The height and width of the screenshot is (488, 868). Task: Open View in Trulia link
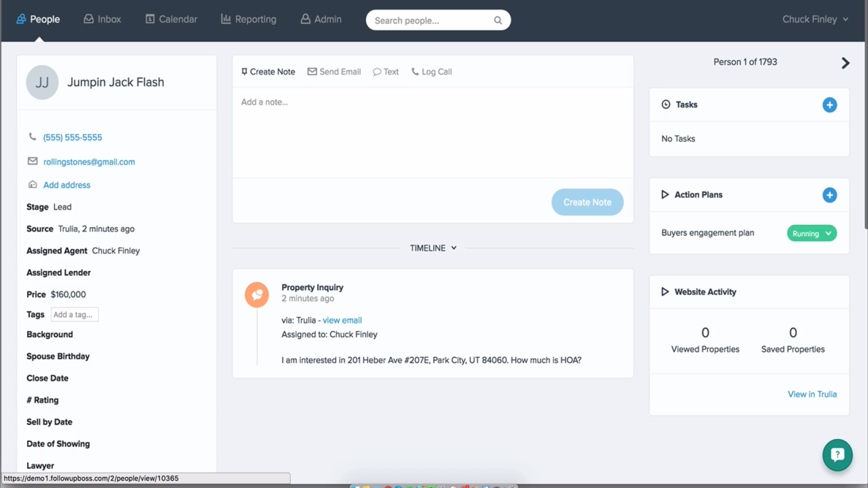[x=812, y=394]
